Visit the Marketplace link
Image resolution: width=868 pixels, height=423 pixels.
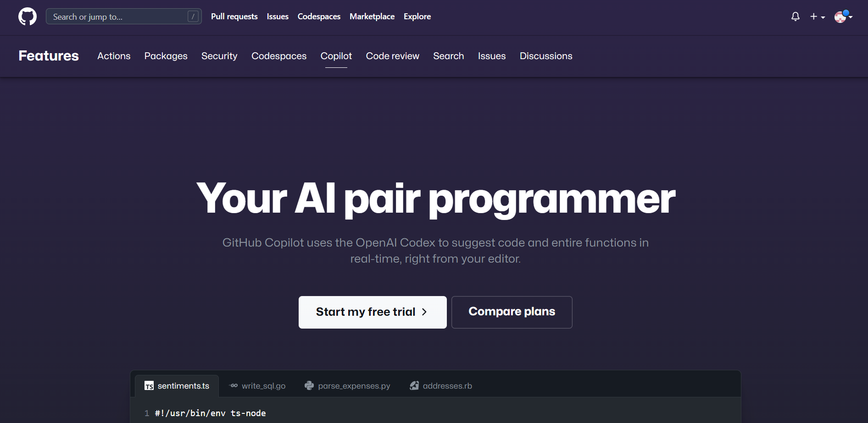[x=372, y=16]
